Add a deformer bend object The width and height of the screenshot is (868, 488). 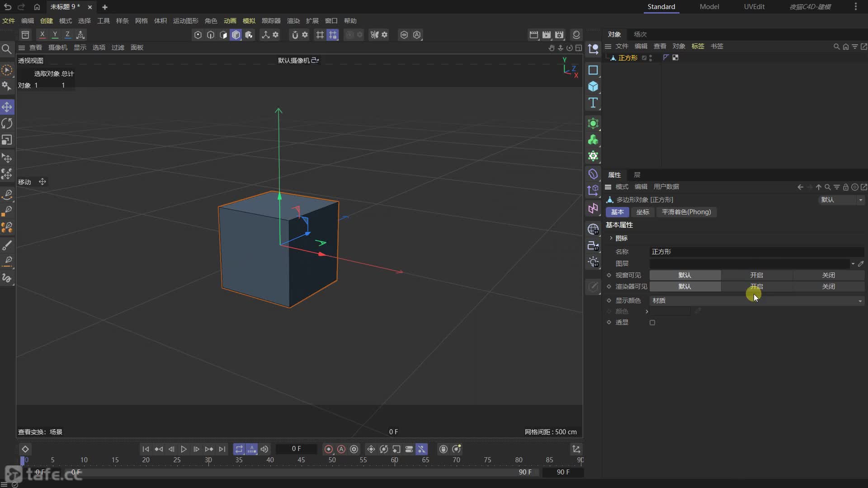tap(593, 174)
